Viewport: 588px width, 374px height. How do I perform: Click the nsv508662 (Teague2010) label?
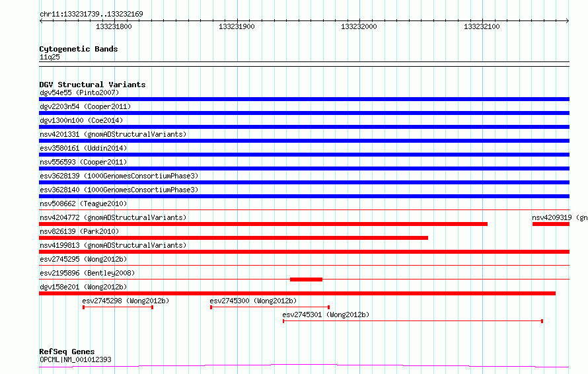coord(83,204)
